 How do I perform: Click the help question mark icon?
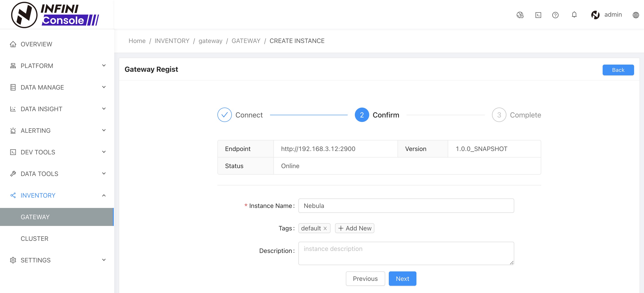(x=555, y=15)
